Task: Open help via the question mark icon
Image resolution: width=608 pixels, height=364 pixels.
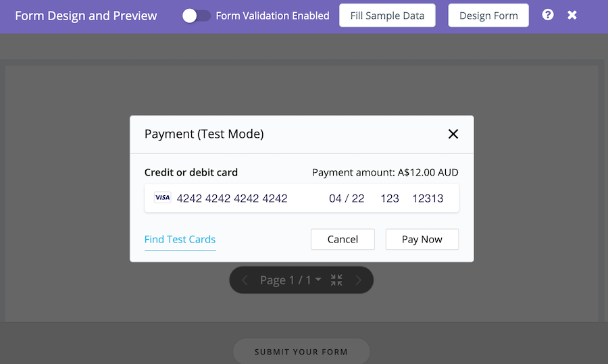Action: (x=548, y=15)
